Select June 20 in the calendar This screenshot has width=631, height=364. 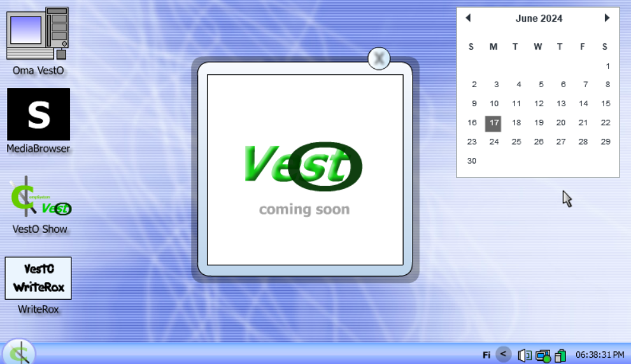pyautogui.click(x=561, y=123)
